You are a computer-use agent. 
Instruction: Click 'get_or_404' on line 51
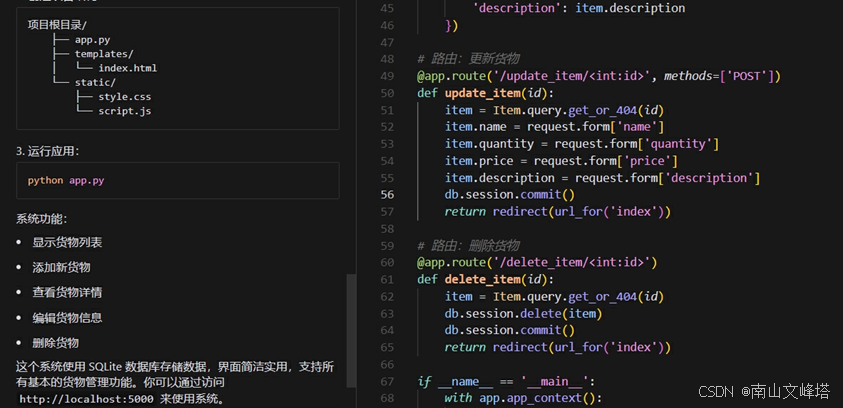coord(602,110)
